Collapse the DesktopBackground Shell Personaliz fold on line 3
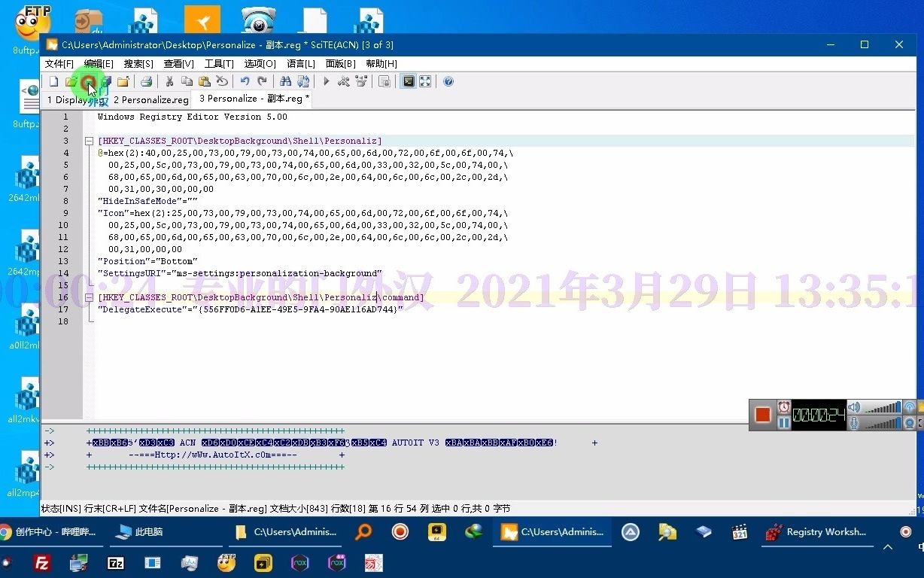The image size is (924, 578). [x=89, y=141]
